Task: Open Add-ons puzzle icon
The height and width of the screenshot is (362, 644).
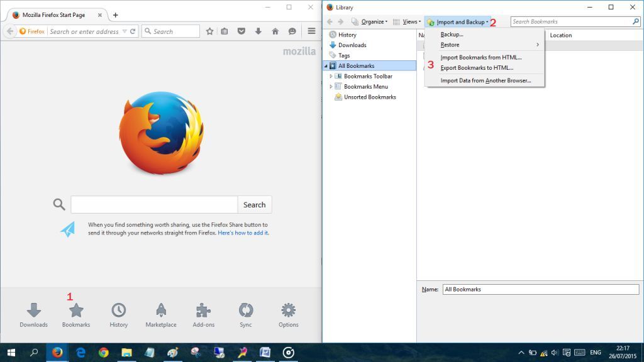Action: (204, 315)
